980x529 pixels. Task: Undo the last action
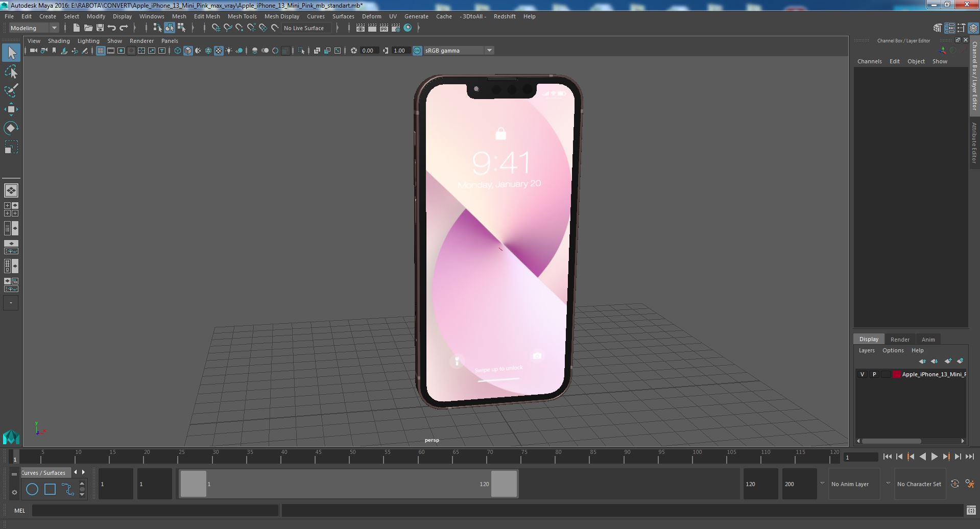point(112,28)
